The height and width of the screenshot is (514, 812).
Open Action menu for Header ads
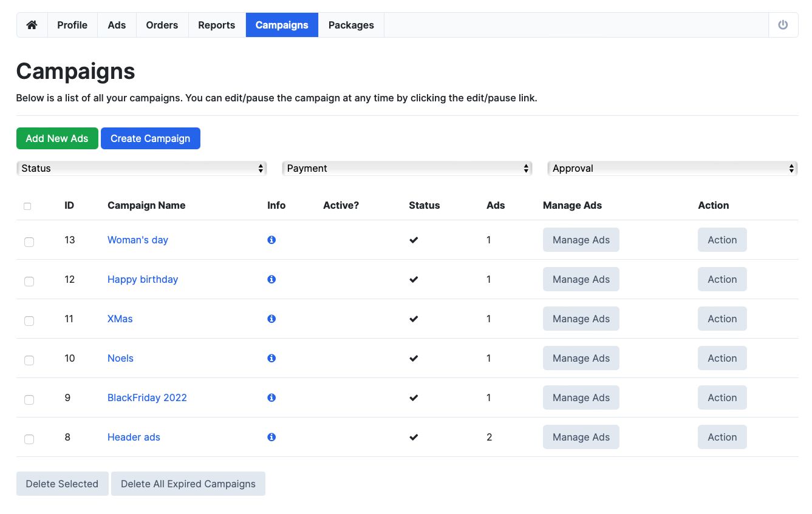722,437
